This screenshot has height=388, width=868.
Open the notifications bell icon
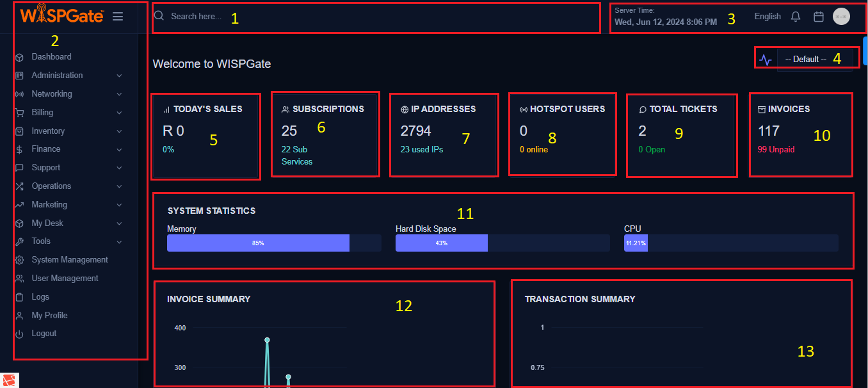[795, 16]
